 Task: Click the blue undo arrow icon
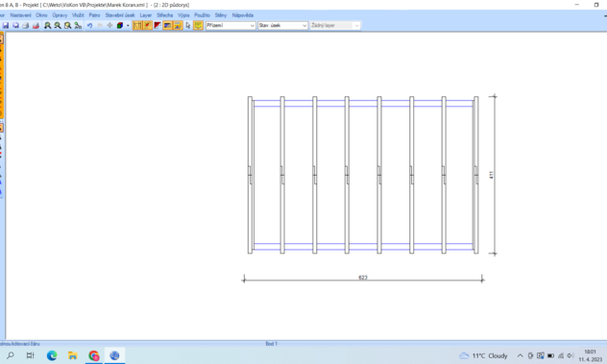[90, 26]
